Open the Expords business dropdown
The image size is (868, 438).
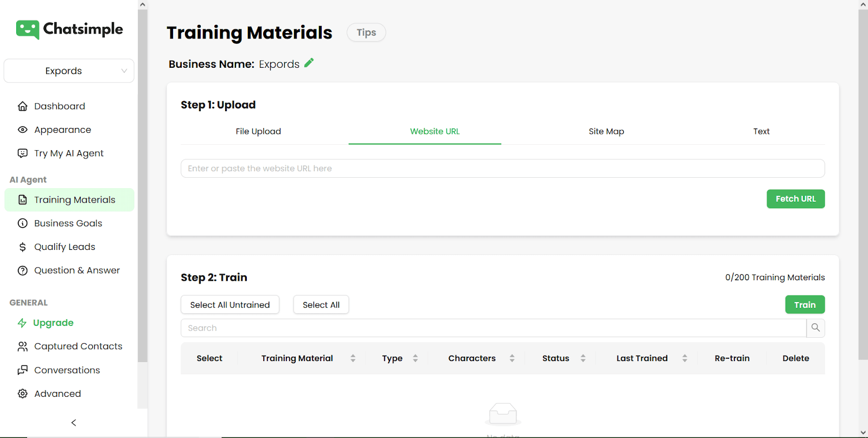pyautogui.click(x=69, y=71)
